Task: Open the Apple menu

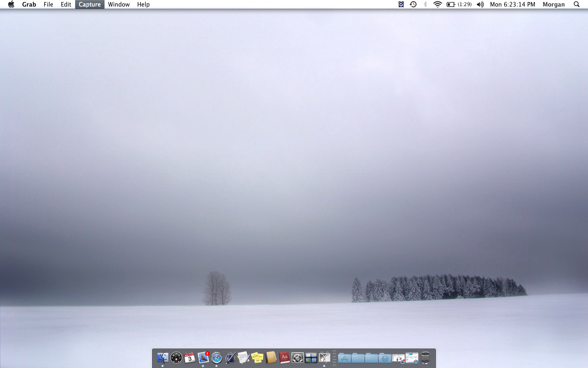Action: [11, 4]
